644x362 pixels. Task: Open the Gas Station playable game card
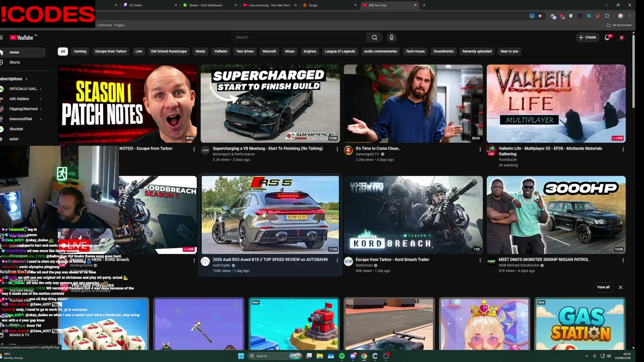point(580,324)
